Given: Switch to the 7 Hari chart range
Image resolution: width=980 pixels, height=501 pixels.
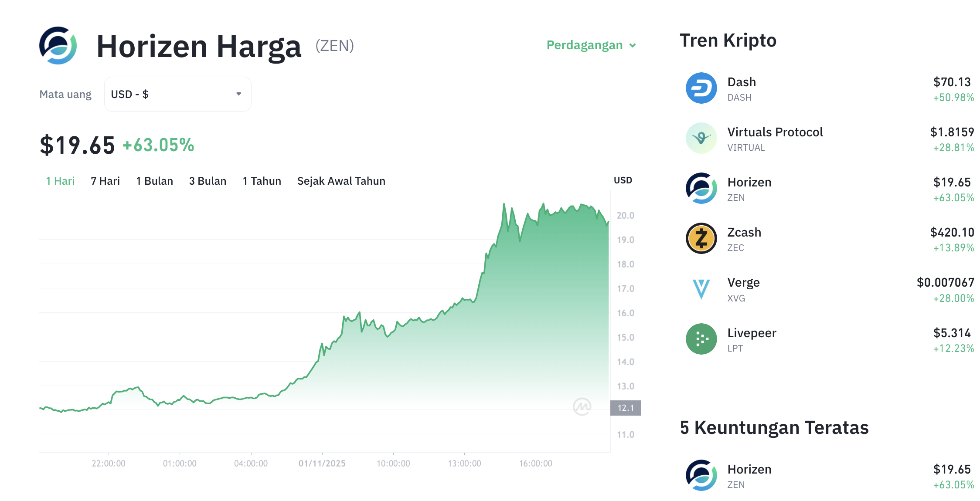Looking at the screenshot, I should pos(105,181).
